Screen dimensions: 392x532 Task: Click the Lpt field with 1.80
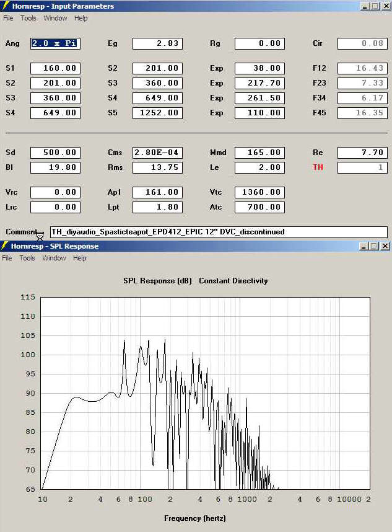click(157, 207)
